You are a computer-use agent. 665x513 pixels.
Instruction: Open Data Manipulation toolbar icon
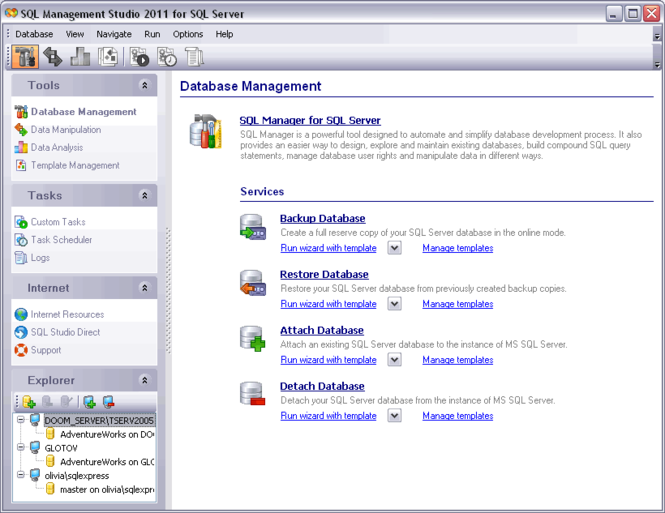[x=53, y=57]
